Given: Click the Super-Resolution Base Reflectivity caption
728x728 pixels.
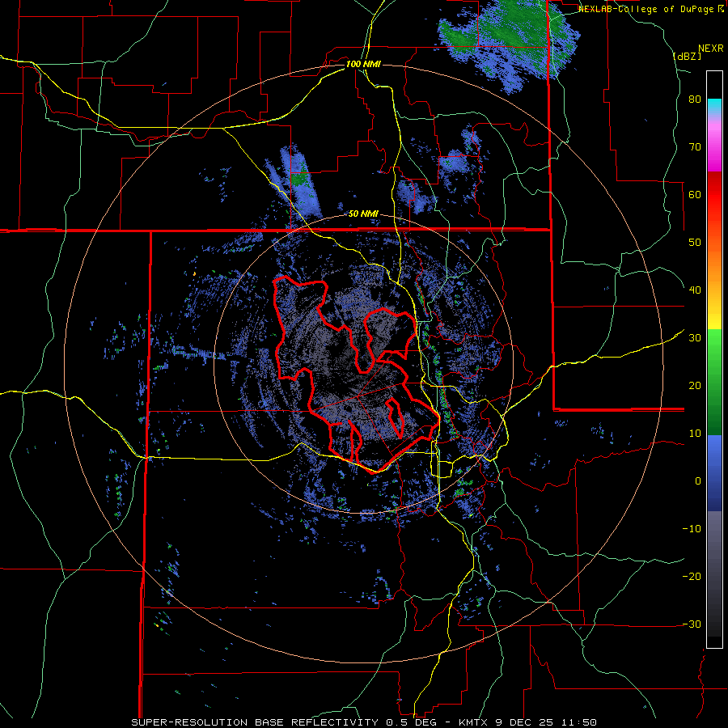Looking at the screenshot, I should click(x=363, y=722).
